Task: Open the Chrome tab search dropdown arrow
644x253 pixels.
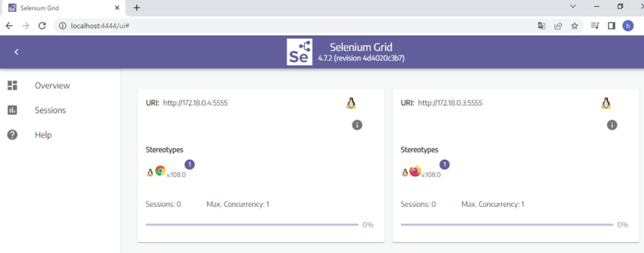Action: point(573,7)
